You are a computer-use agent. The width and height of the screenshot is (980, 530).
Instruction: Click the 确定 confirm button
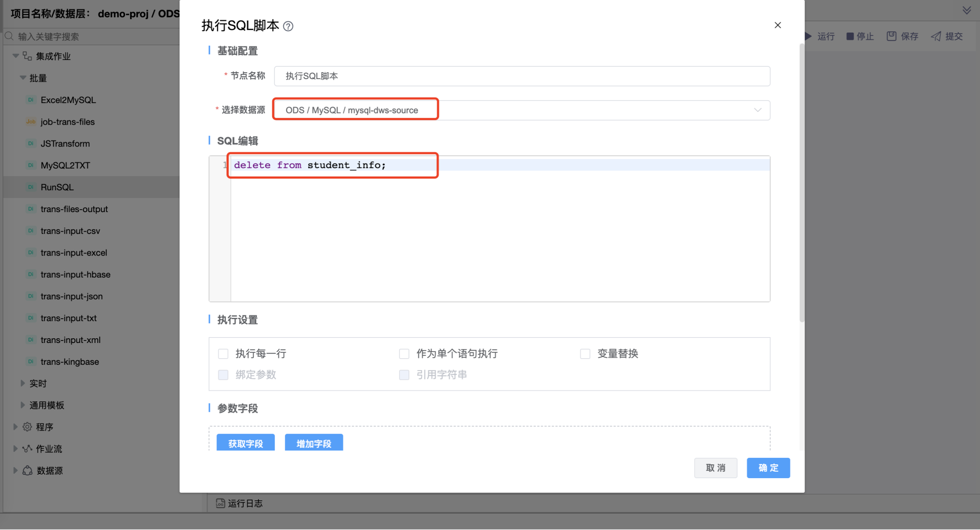point(768,468)
